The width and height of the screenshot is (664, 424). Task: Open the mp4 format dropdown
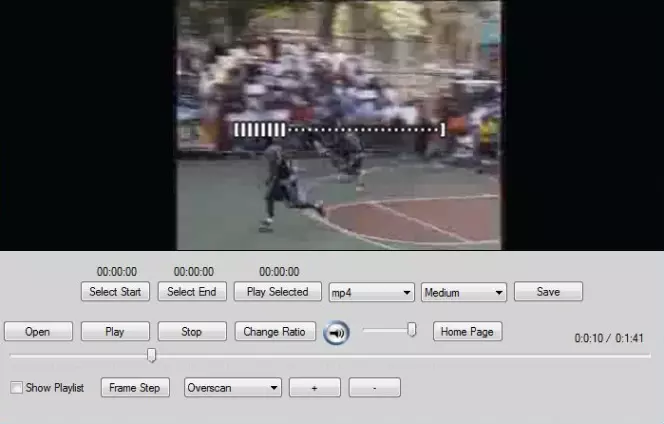[x=371, y=292]
